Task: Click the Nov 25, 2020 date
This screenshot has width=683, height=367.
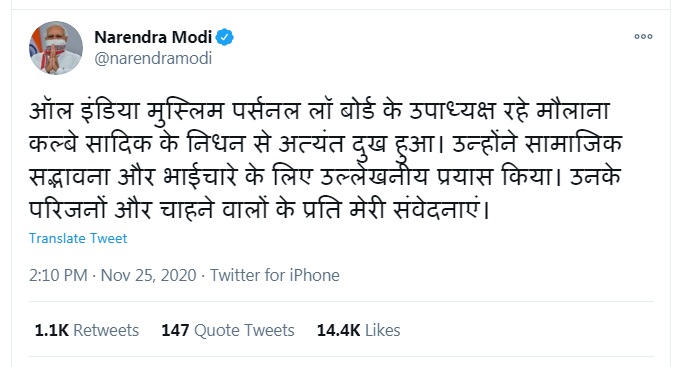Action: tap(149, 276)
